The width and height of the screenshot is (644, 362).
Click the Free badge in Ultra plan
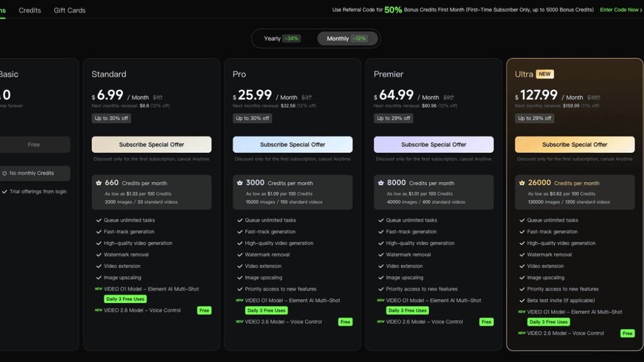(x=627, y=334)
